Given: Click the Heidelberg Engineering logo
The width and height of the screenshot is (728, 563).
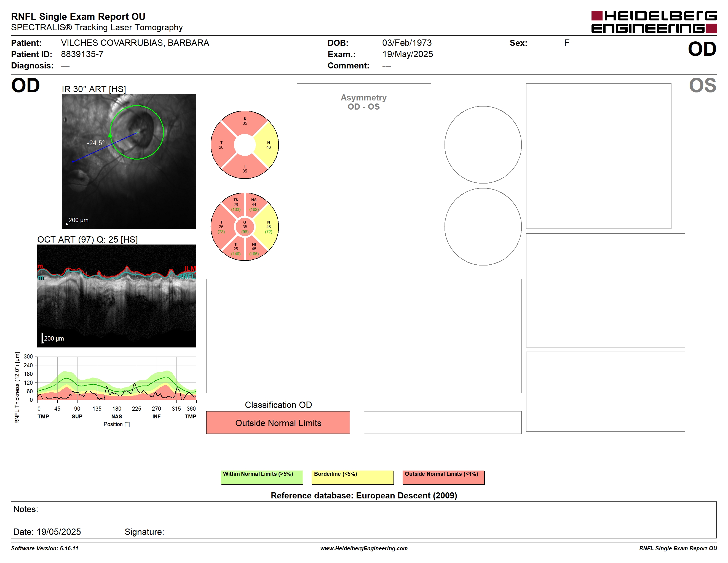Looking at the screenshot, I should (654, 22).
